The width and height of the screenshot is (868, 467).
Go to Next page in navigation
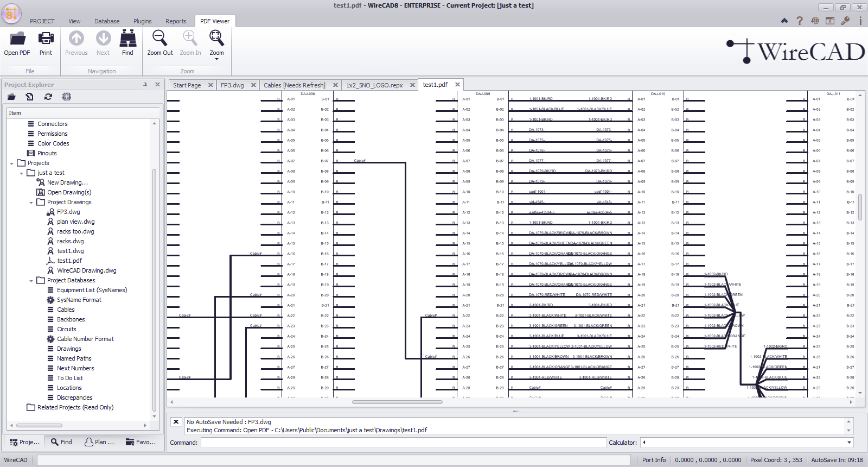coord(103,43)
